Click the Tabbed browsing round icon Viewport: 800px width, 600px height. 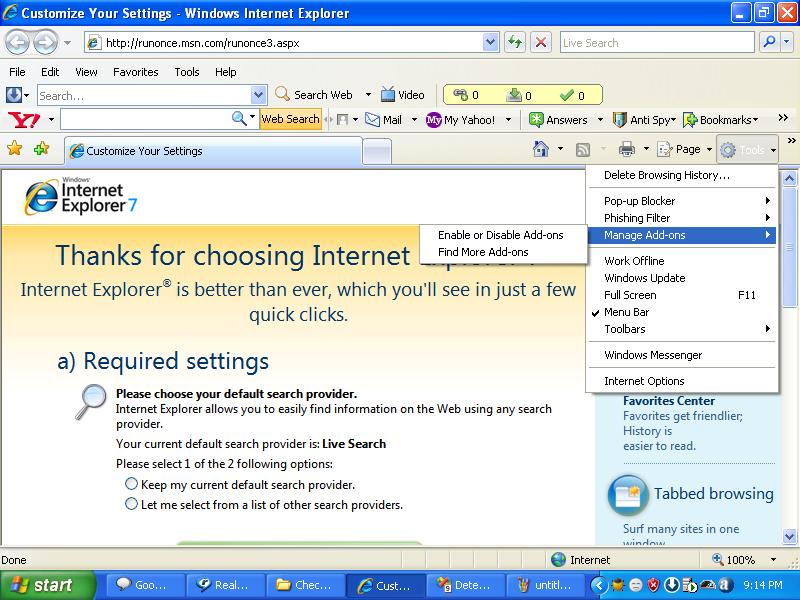628,495
